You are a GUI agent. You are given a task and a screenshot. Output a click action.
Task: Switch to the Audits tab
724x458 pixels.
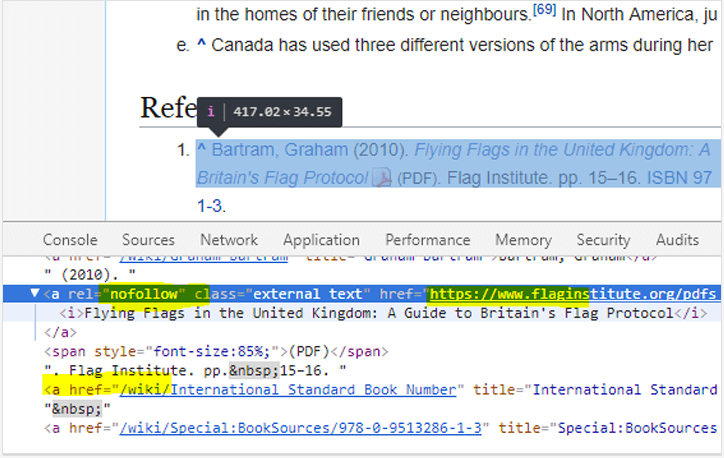click(677, 240)
